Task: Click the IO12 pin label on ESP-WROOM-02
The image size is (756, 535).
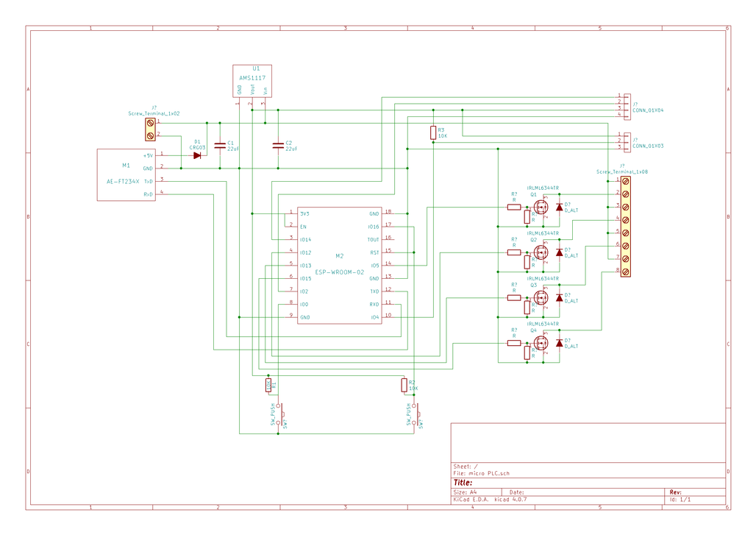Action: [305, 253]
